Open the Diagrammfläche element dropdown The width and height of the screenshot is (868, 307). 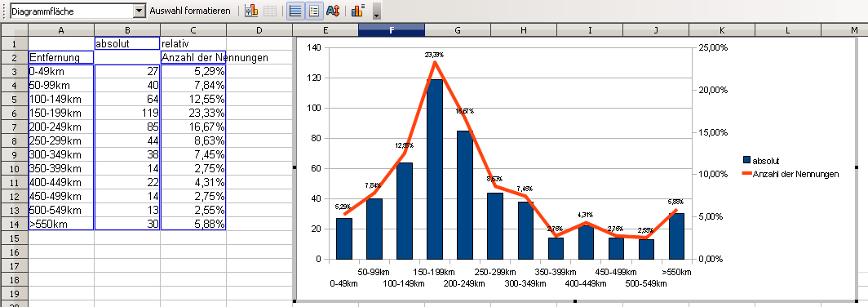(x=139, y=11)
